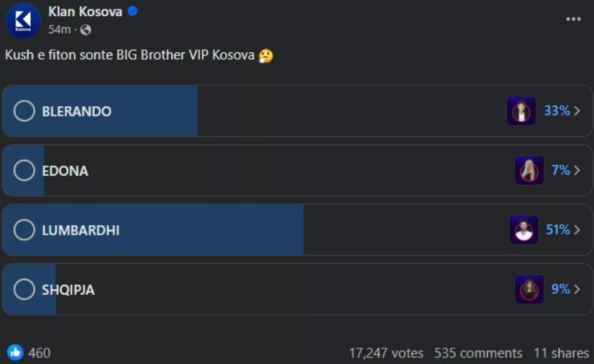Screen dimensions: 594x364
Task: Select the BLERANDO poll radio button
Action: [x=24, y=111]
